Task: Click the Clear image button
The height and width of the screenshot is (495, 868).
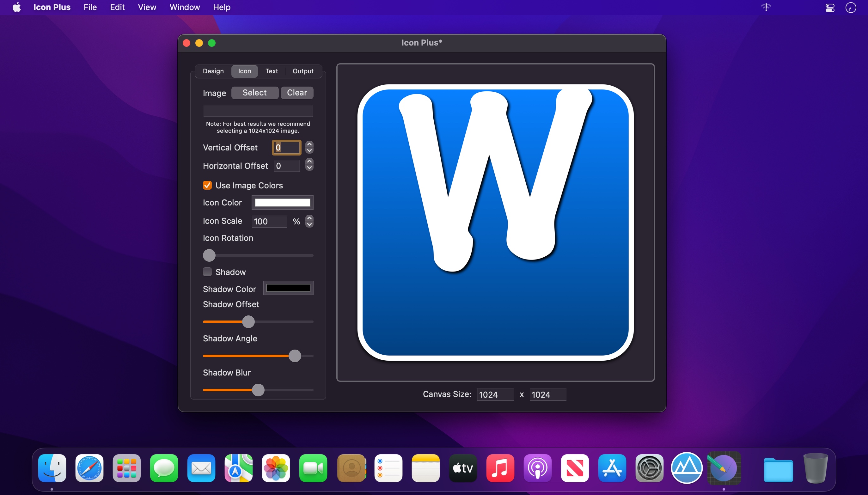Action: [x=297, y=93]
